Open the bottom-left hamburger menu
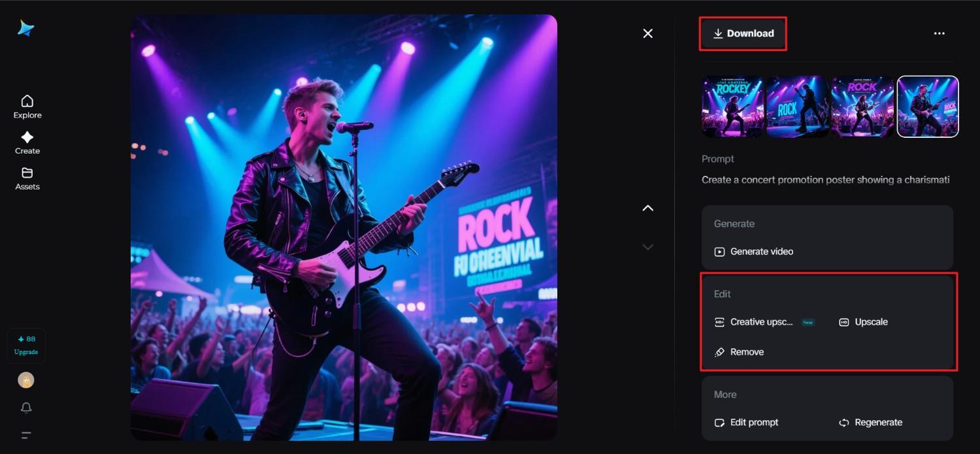Image resolution: width=980 pixels, height=454 pixels. (26, 434)
